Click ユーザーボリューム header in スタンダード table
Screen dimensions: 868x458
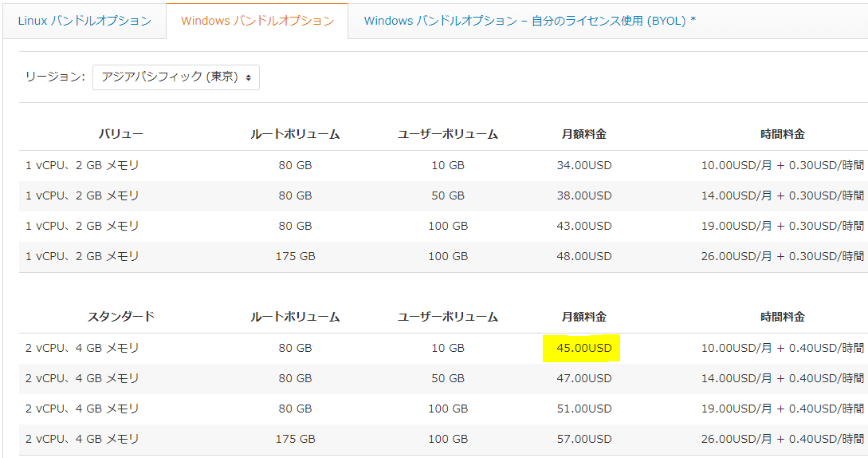tap(448, 317)
